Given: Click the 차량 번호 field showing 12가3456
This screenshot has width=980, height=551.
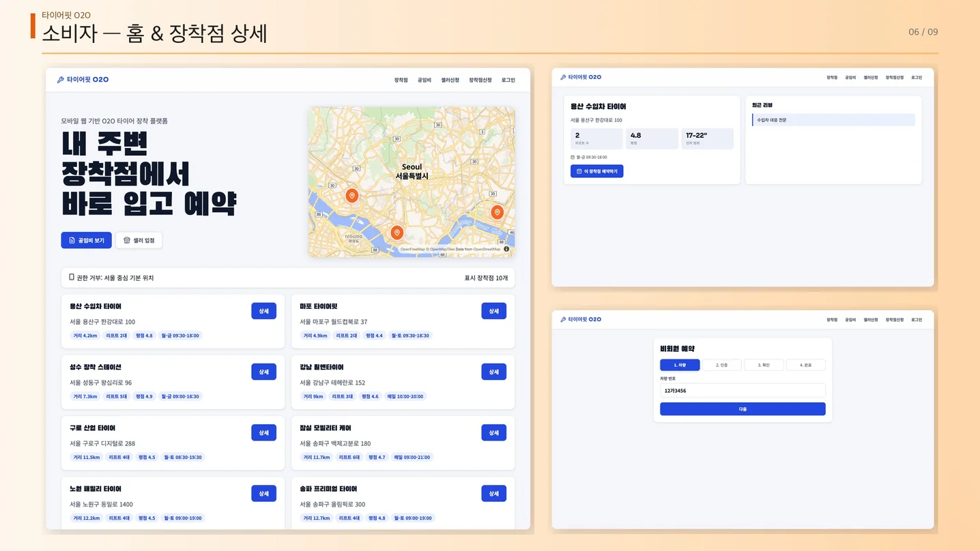Looking at the screenshot, I should [743, 391].
